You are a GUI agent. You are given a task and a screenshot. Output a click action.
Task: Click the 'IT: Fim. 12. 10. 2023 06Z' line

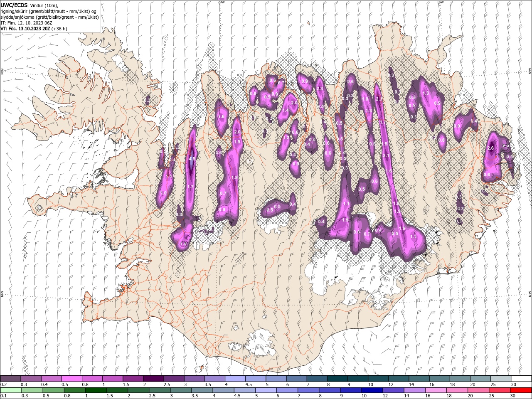click(x=26, y=23)
